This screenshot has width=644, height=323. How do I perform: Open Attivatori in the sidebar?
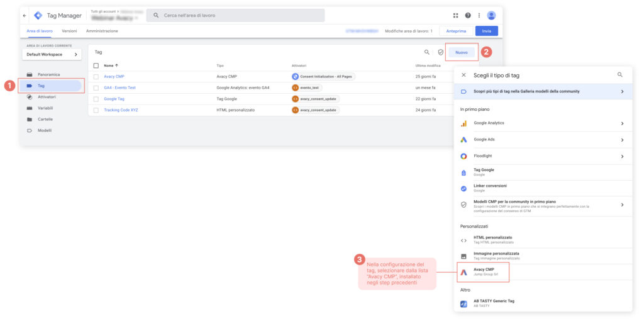[47, 97]
